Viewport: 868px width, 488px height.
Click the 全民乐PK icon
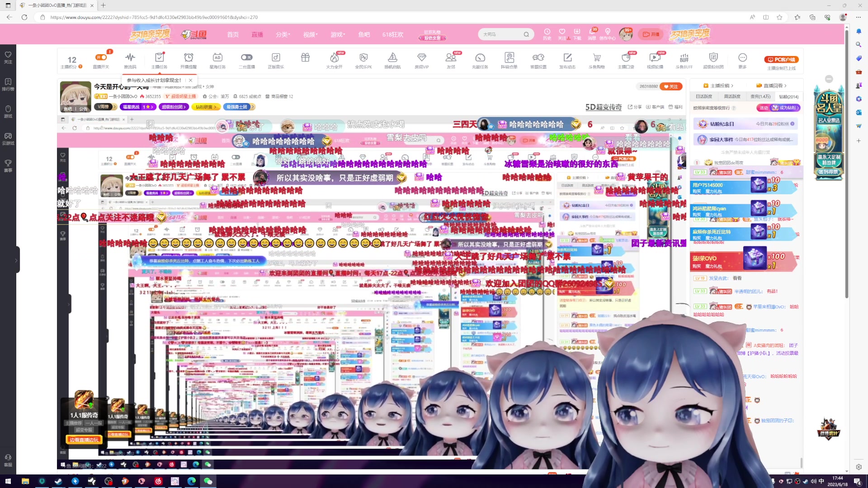tap(363, 58)
